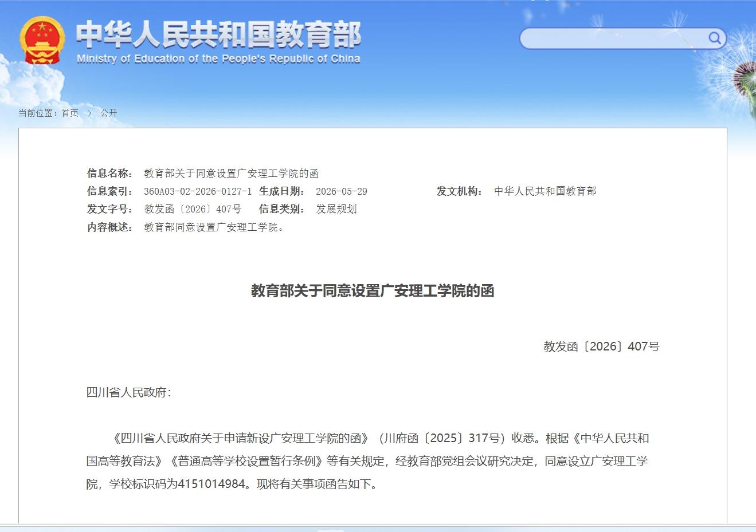The width and height of the screenshot is (756, 532).
Task: Select index number 360A03-02-2026-0127-1
Action: click(198, 191)
